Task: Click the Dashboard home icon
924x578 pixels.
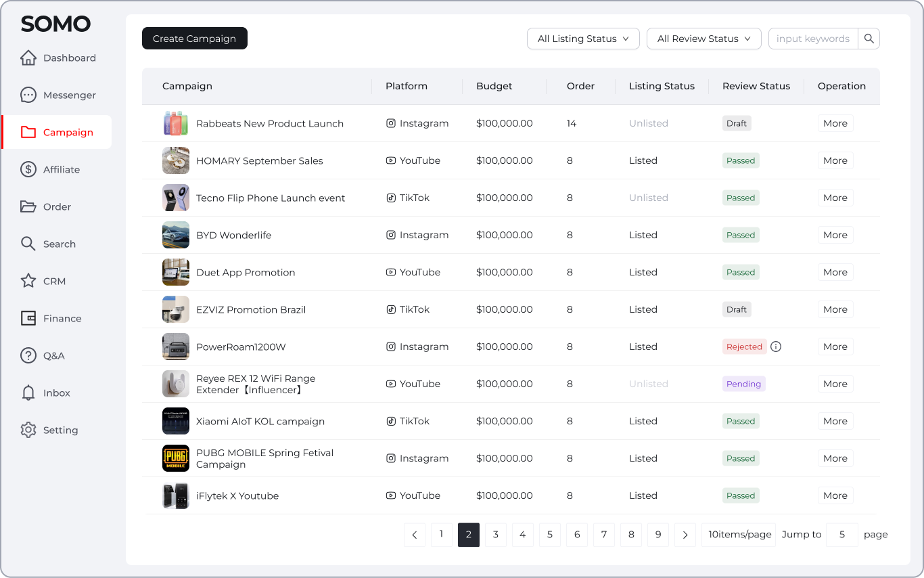Action: 28,58
